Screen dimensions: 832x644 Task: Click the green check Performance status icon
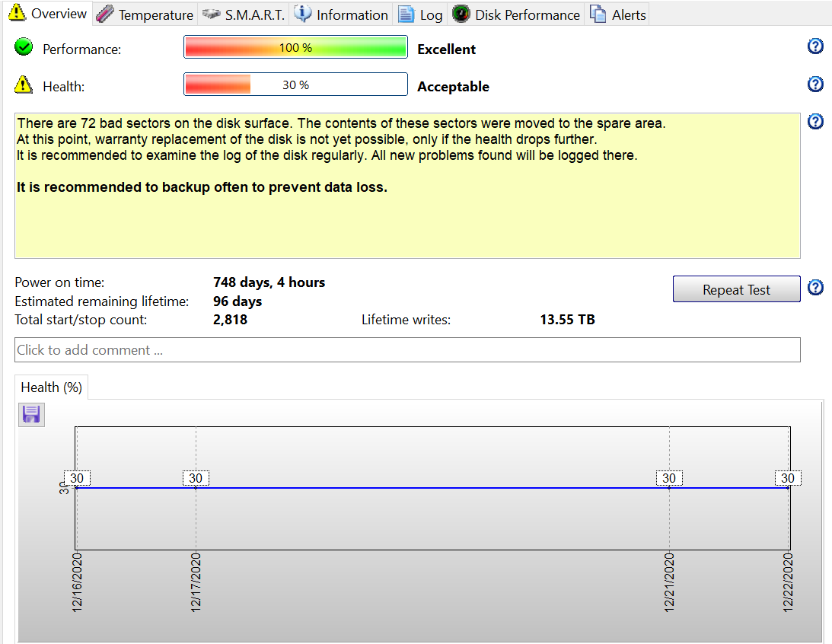point(24,47)
